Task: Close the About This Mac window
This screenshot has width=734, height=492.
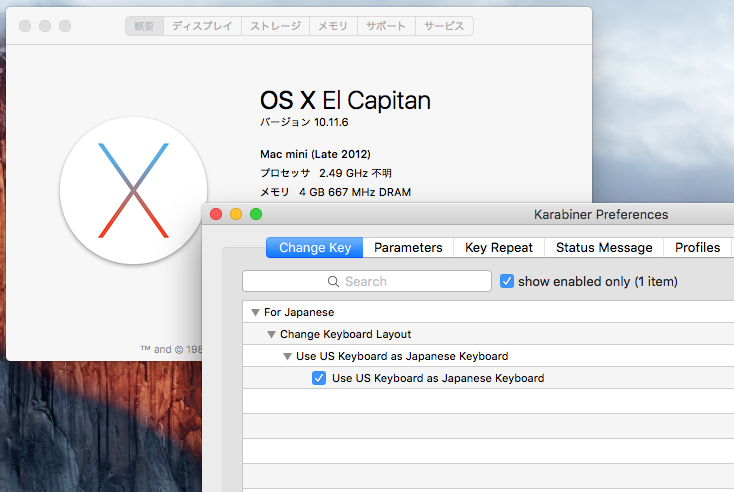Action: click(x=25, y=26)
